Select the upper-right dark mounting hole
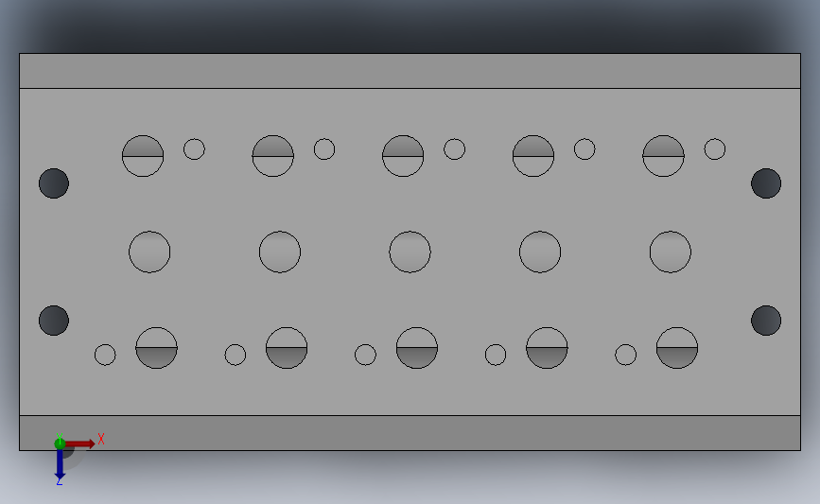The height and width of the screenshot is (504, 820). point(766,183)
